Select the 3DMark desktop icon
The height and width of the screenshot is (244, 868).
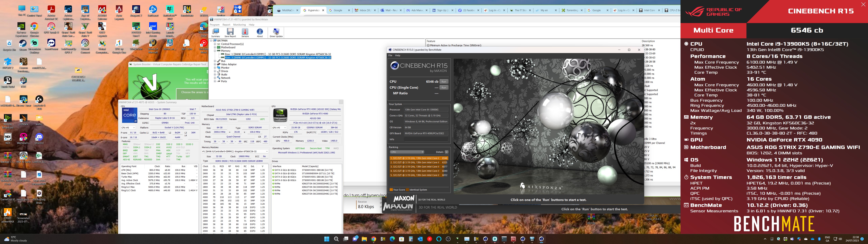pos(24,120)
